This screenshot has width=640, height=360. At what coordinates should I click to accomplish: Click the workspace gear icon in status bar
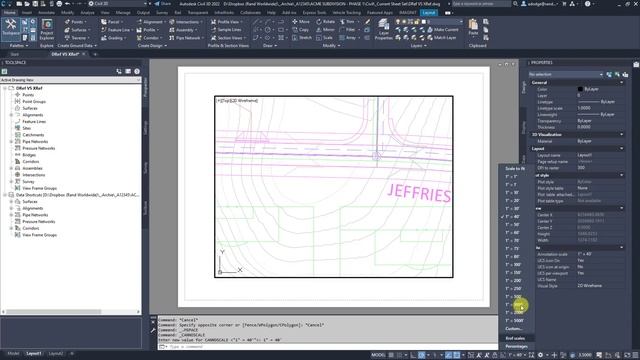coord(540,355)
